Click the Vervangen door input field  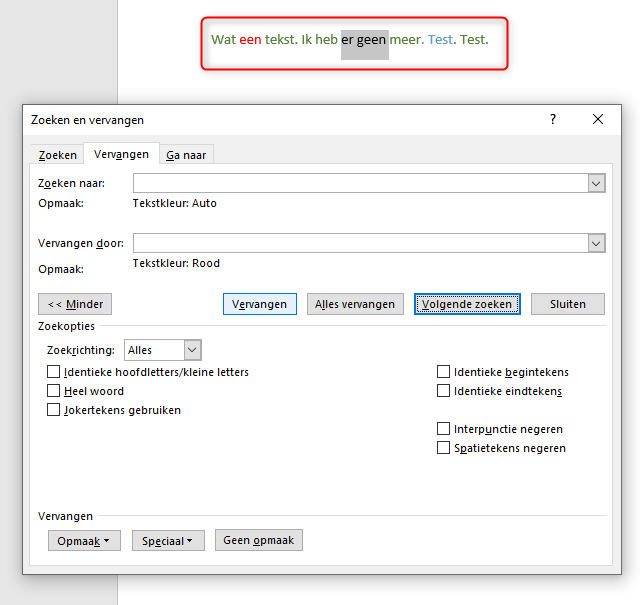[360, 243]
